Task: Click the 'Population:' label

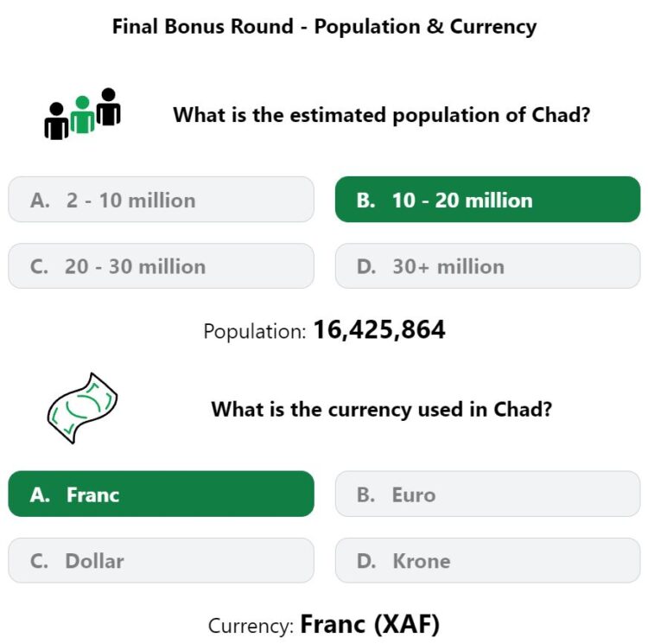Action: pos(255,331)
